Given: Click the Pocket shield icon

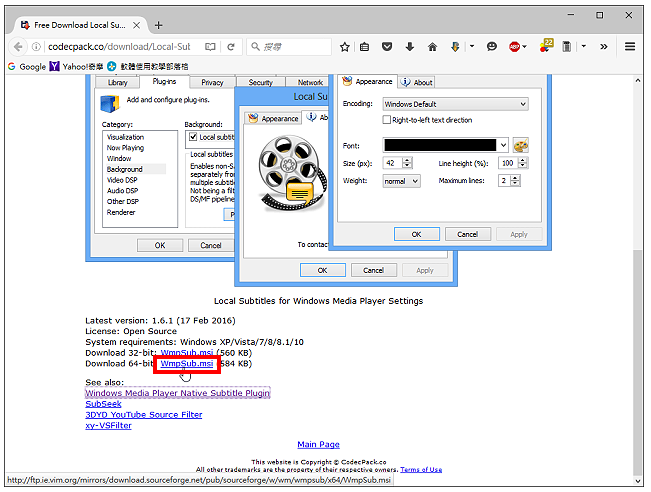Looking at the screenshot, I should tap(387, 47).
